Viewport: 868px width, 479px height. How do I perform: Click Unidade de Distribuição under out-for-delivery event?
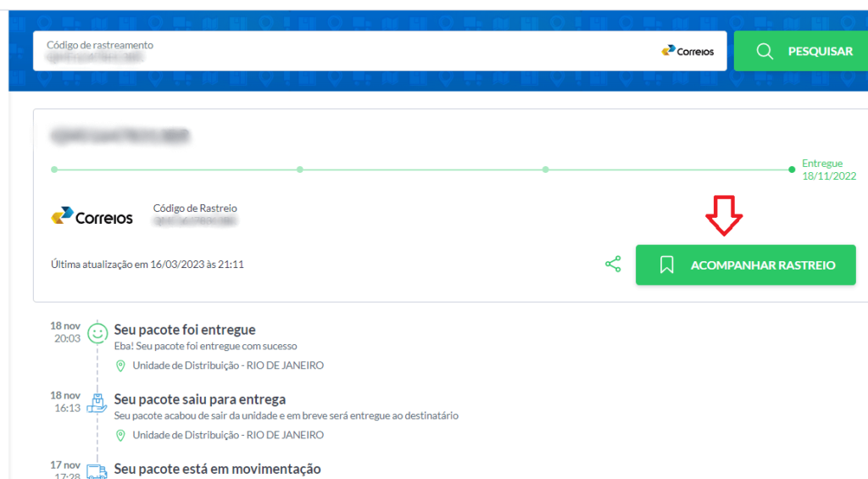[228, 435]
